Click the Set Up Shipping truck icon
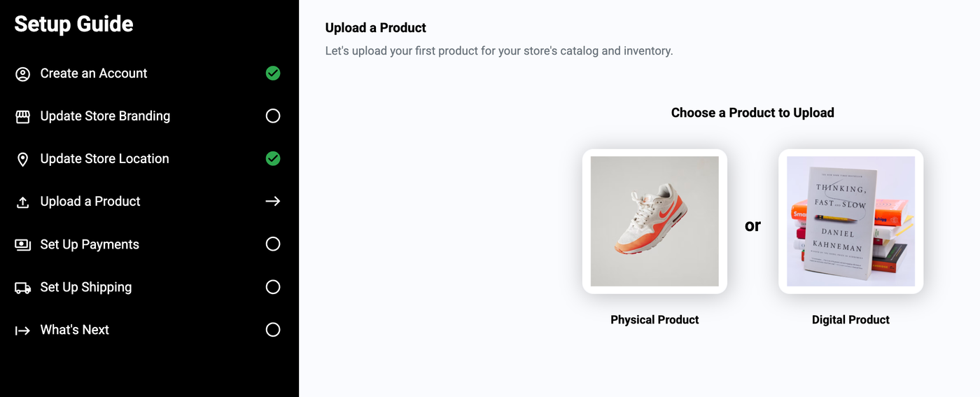The height and width of the screenshot is (397, 980). [x=23, y=288]
